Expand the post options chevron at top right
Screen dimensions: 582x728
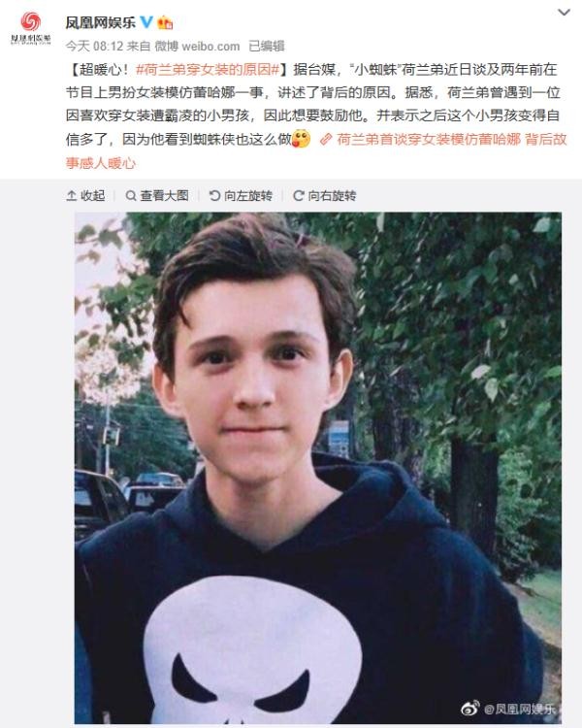(x=564, y=13)
